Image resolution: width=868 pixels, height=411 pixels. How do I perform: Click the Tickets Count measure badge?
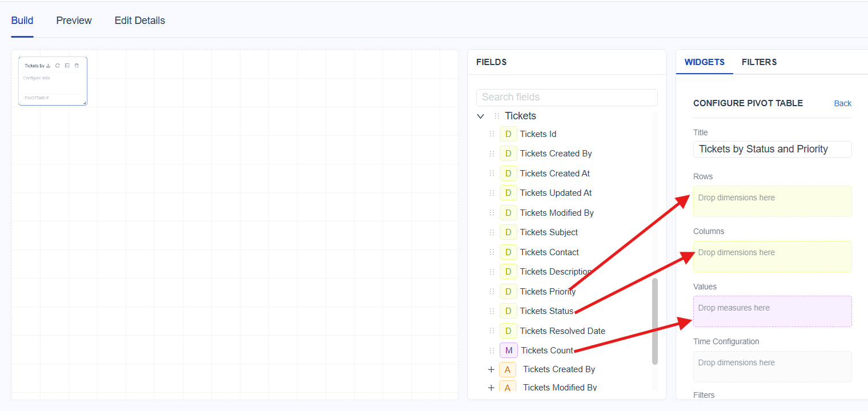point(508,350)
